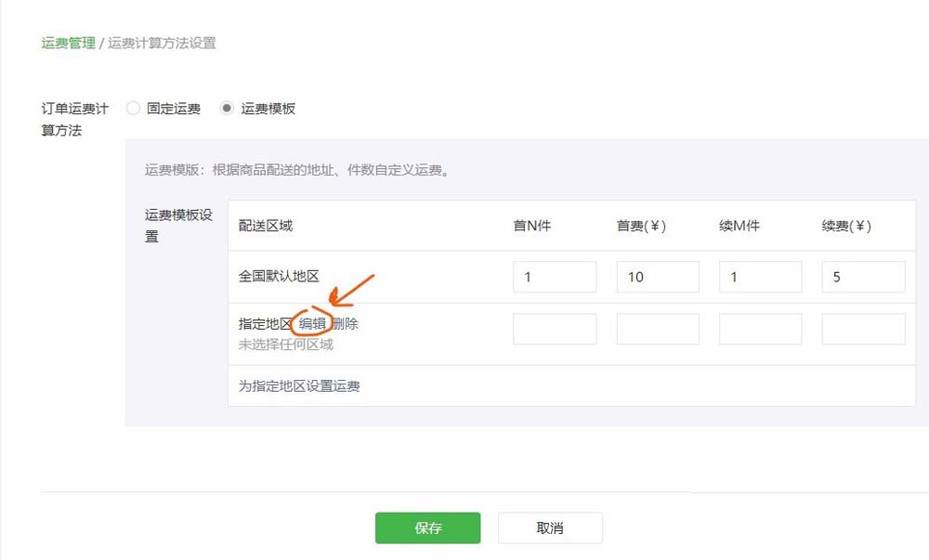
Task: Open the 运费管理 breadcrumb link
Action: (67, 43)
